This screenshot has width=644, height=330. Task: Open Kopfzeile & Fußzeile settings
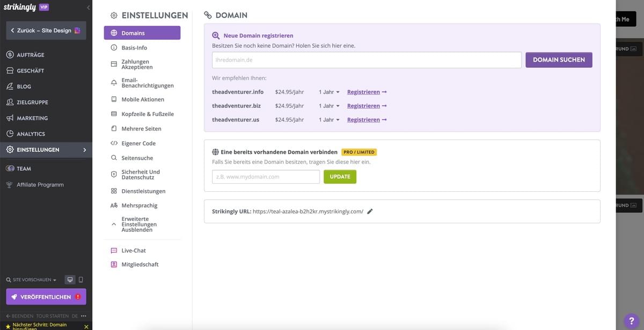click(142, 114)
